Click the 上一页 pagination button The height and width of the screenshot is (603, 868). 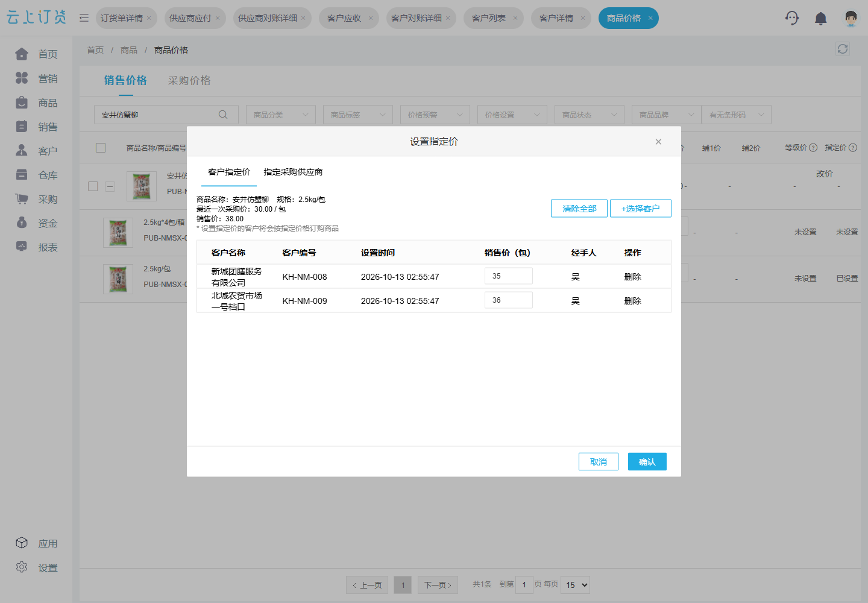tap(367, 585)
